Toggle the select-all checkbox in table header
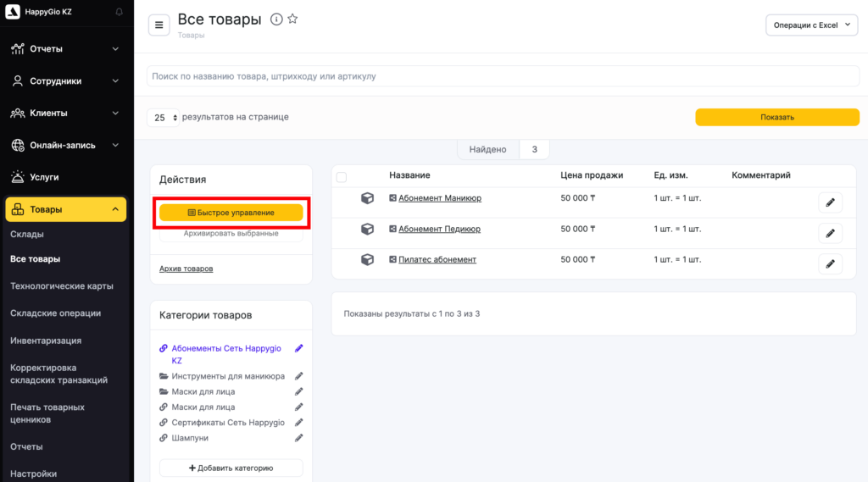The width and height of the screenshot is (868, 482). 342,177
